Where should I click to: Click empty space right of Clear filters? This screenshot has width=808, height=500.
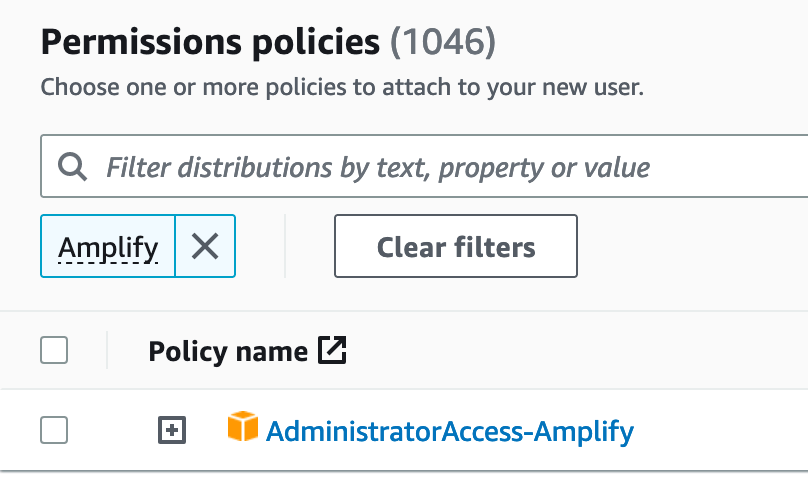pyautogui.click(x=690, y=246)
